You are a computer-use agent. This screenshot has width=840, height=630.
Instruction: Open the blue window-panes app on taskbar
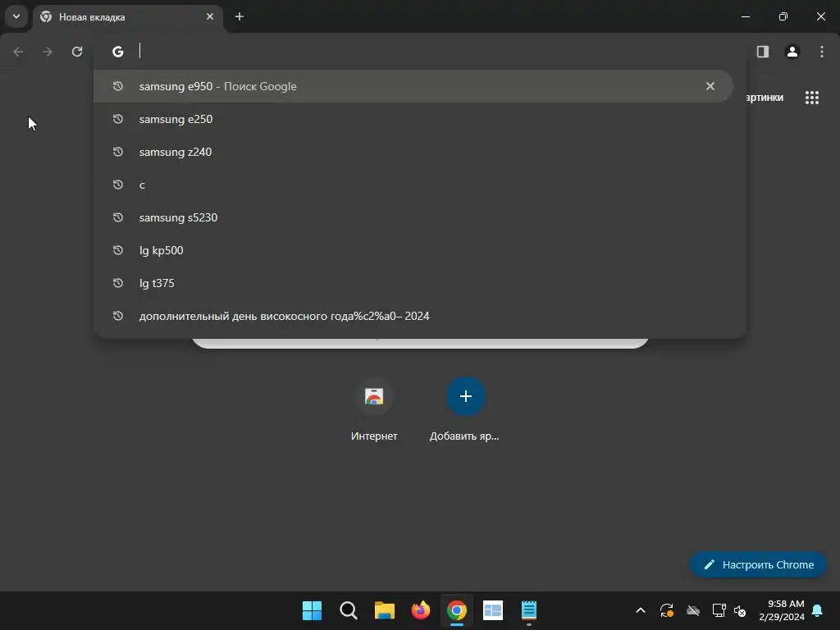[x=493, y=610]
